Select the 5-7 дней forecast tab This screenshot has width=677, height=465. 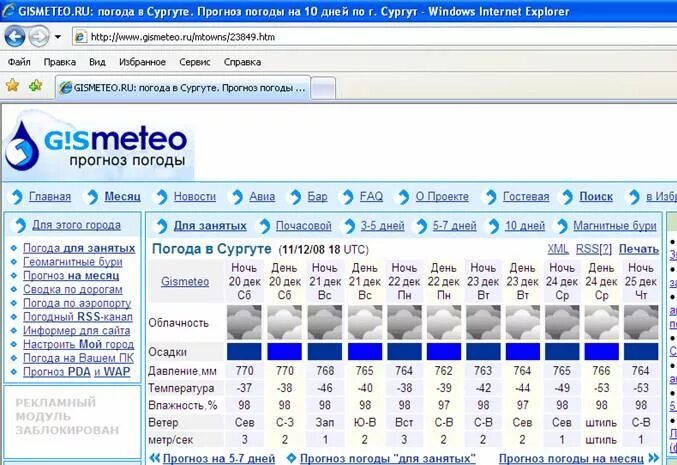455,226
